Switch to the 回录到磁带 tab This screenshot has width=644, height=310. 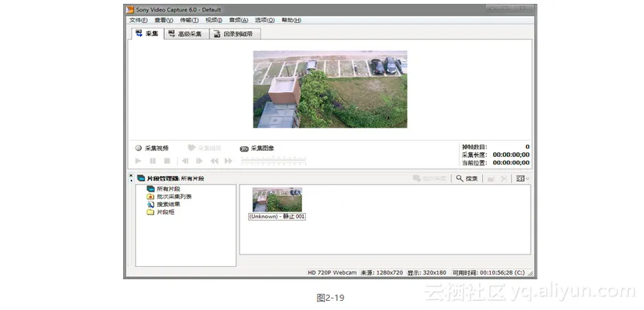pos(236,34)
